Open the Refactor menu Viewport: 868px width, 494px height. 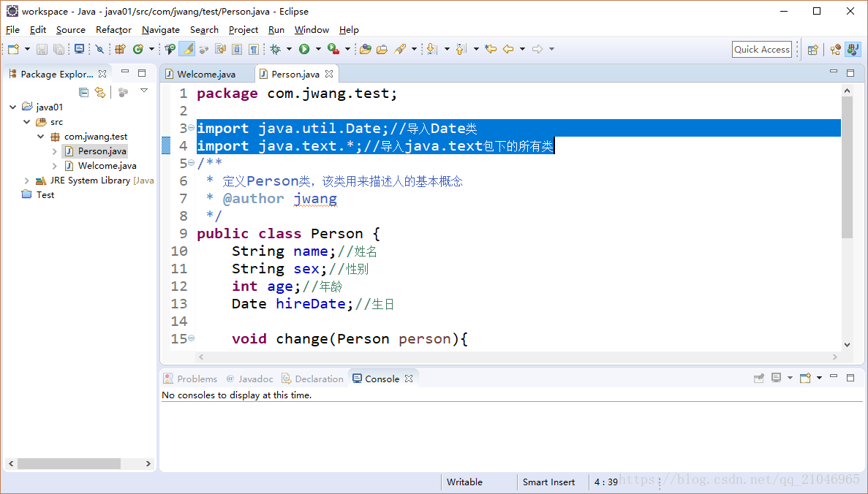tap(113, 30)
